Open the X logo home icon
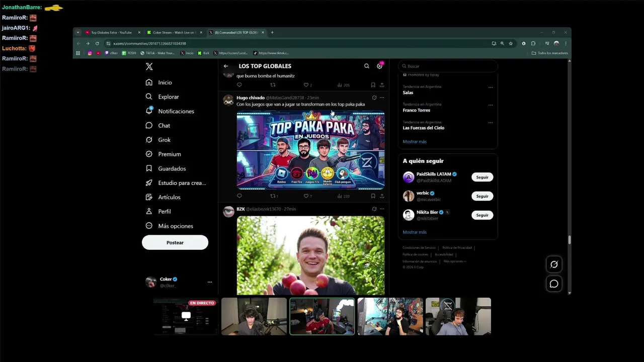Image resolution: width=644 pixels, height=362 pixels. pos(149,66)
